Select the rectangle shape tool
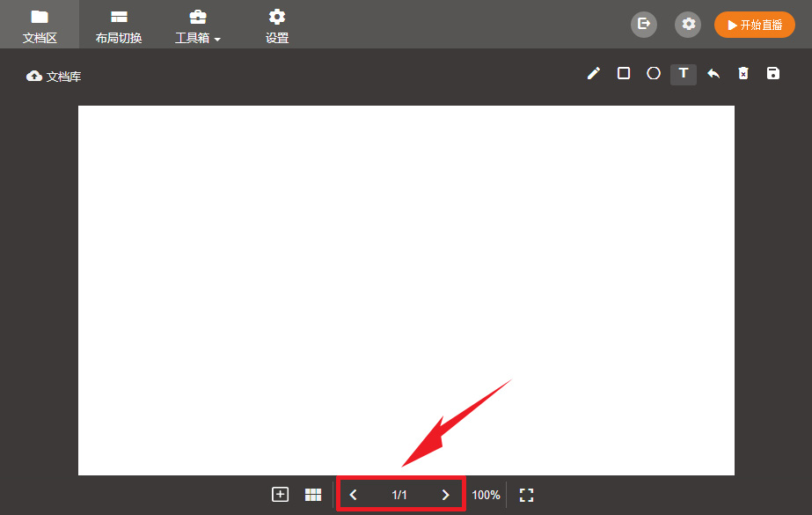812x515 pixels. [624, 74]
